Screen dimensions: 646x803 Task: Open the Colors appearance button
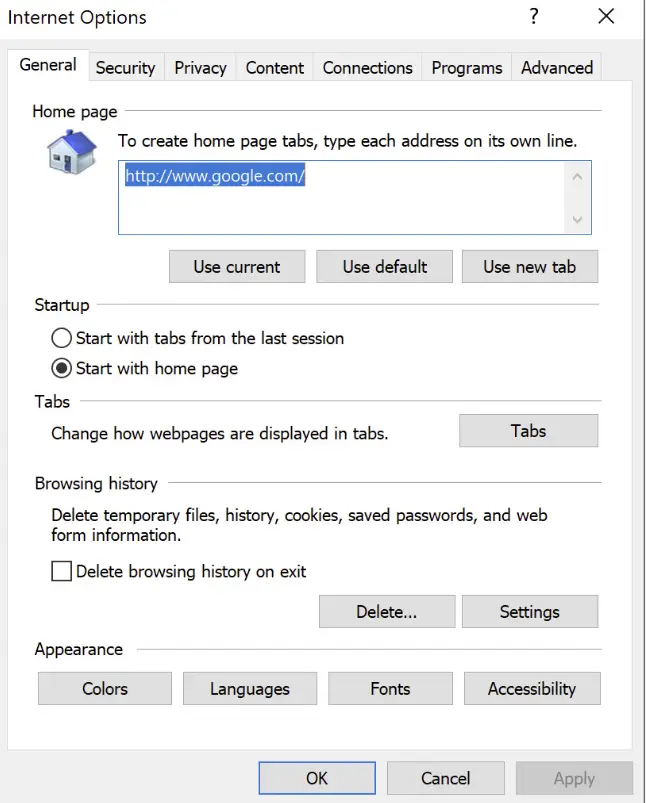(x=105, y=689)
